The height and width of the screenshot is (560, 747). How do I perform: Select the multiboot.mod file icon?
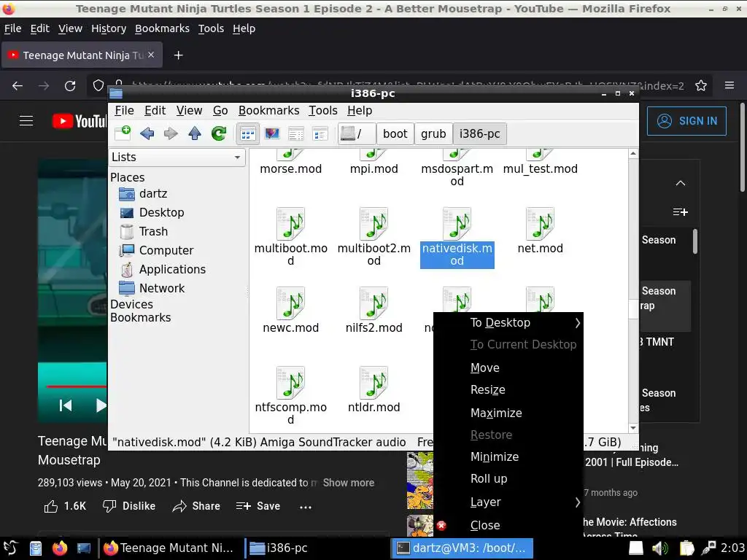[290, 224]
